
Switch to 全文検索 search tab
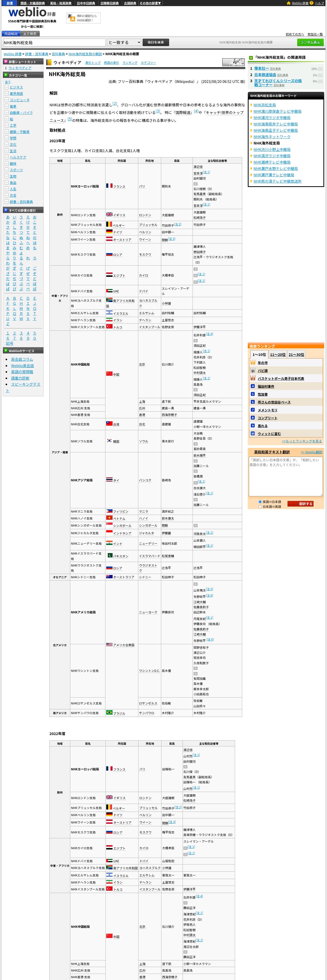coord(30,34)
